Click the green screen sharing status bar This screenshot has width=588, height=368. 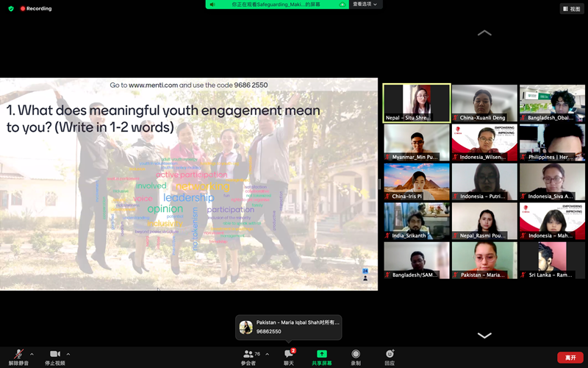277,4
